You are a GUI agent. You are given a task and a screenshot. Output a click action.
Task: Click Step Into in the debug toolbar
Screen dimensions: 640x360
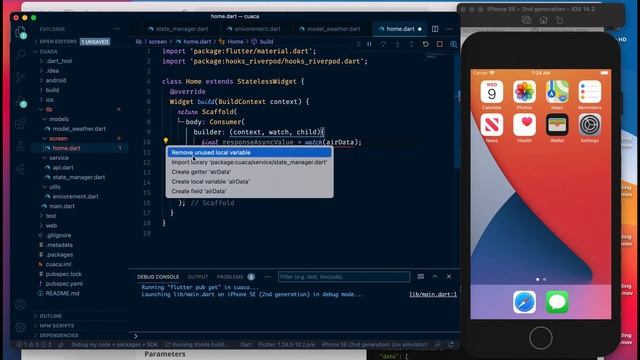tap(397, 44)
